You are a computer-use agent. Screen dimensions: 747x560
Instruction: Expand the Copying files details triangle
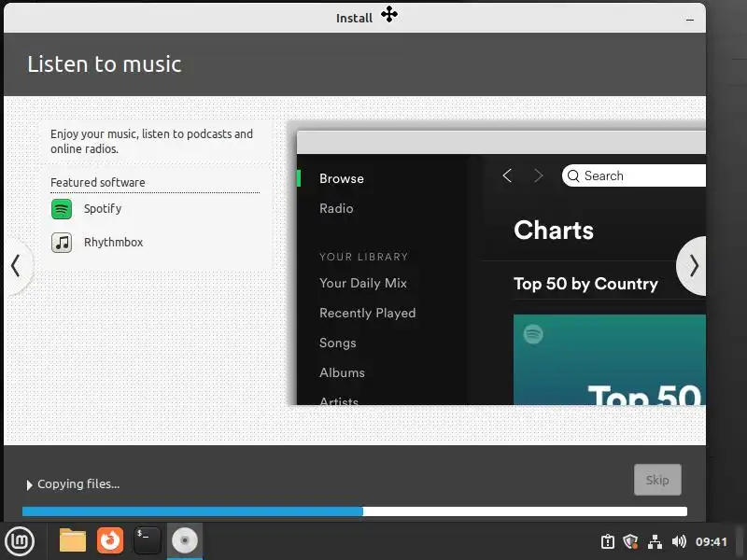coord(29,484)
